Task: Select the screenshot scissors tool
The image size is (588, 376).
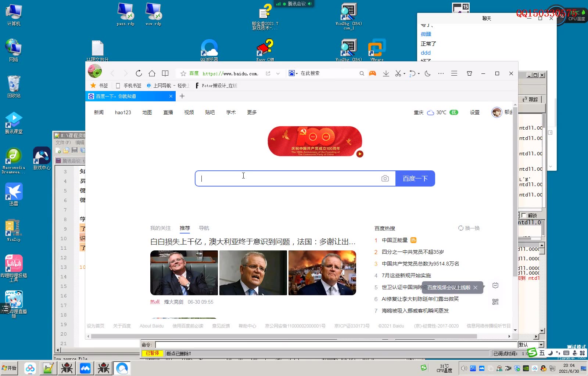Action: (x=398, y=73)
